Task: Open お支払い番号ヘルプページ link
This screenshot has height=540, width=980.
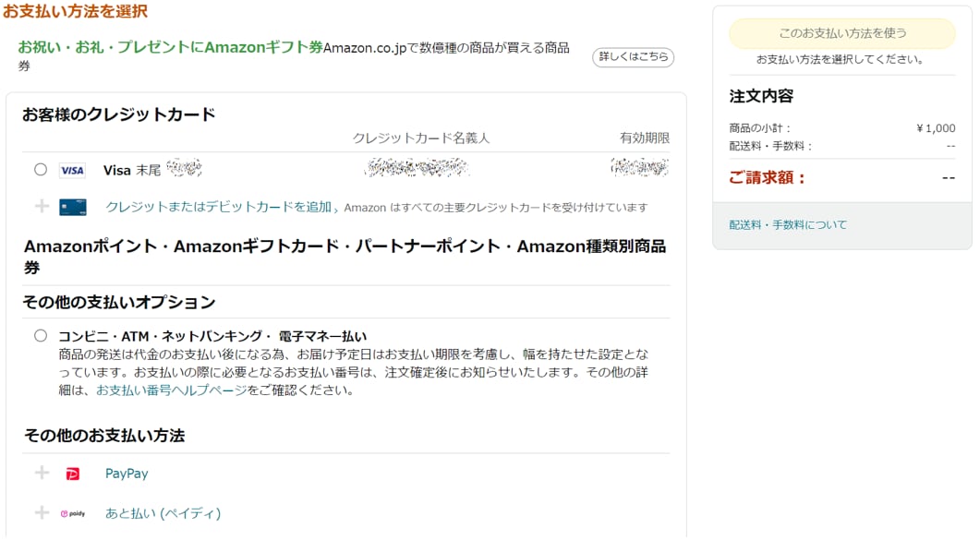Action: (x=171, y=390)
